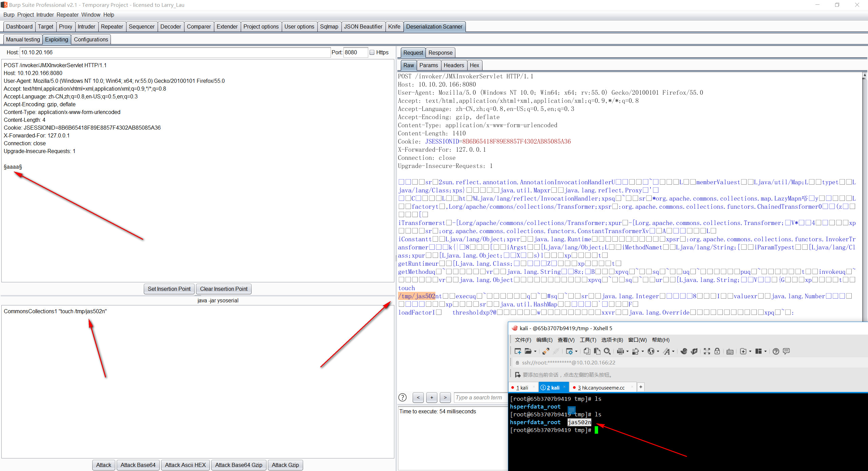Expand the Xshell properties gear dropdown arrow
This screenshot has width=868, height=471.
[576, 352]
